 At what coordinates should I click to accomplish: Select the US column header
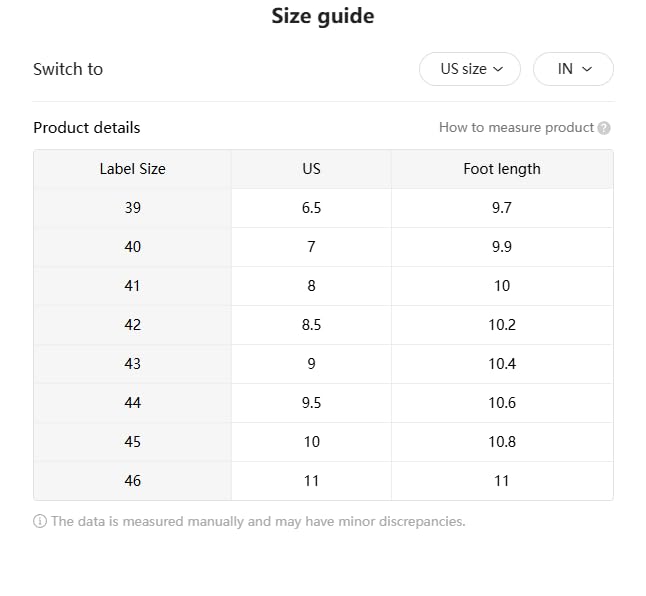(x=311, y=169)
